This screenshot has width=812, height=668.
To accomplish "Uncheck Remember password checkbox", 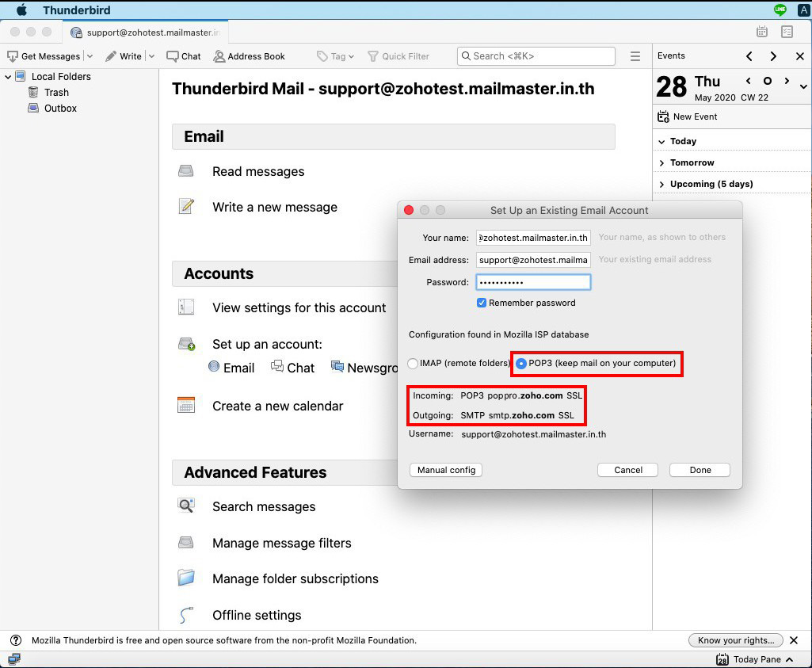I will tap(482, 303).
